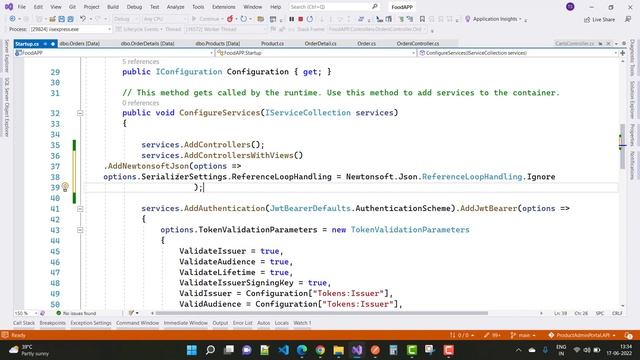The image size is (640, 360).
Task: Click the lightbulb quick action on line 39
Action: (x=65, y=187)
